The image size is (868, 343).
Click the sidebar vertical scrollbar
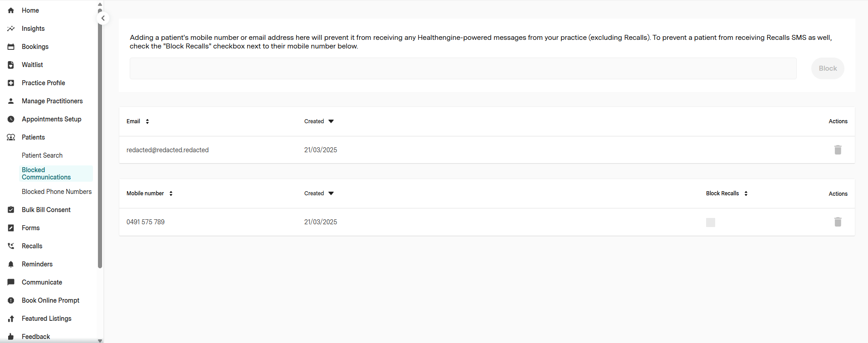(100, 136)
